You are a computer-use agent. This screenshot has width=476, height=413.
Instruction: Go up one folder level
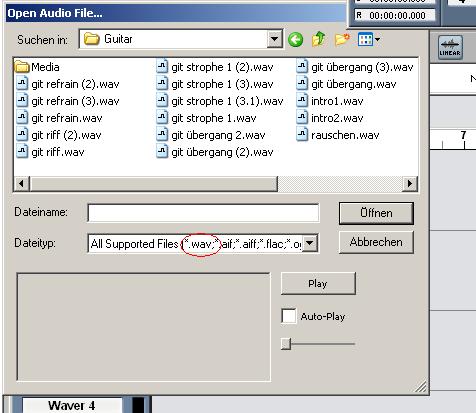[x=318, y=39]
